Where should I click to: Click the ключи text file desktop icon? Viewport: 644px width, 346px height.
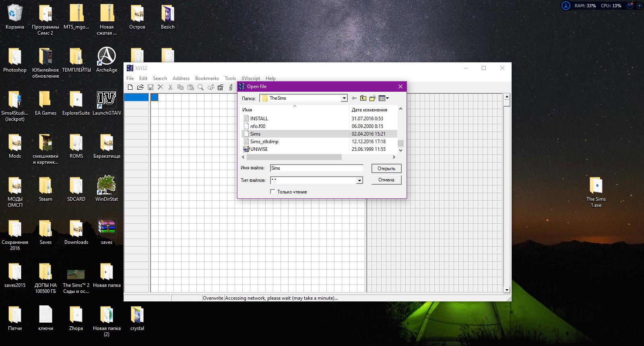point(45,318)
